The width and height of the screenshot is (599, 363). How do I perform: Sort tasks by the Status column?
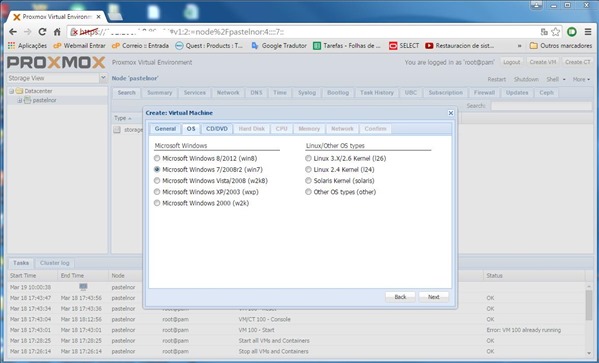pos(534,275)
